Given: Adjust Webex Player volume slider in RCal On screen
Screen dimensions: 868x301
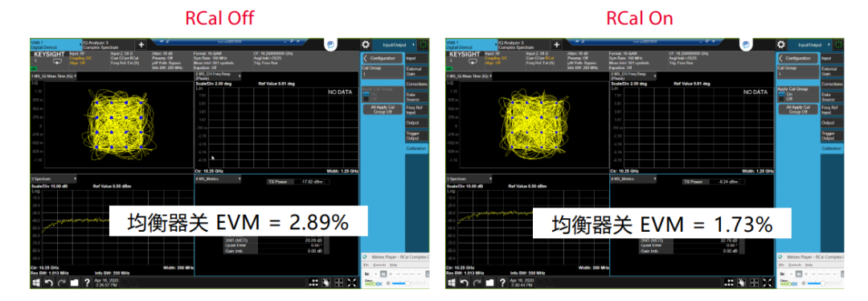Looking at the screenshot, I should 823,282.
